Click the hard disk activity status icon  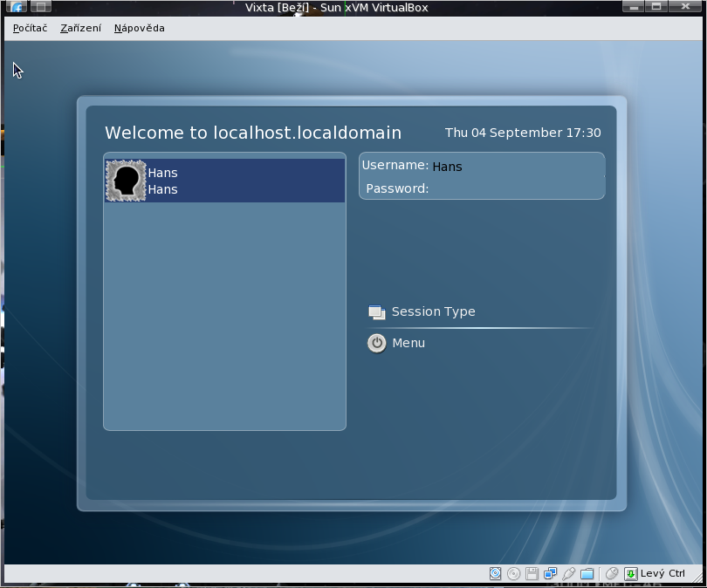[x=495, y=573]
